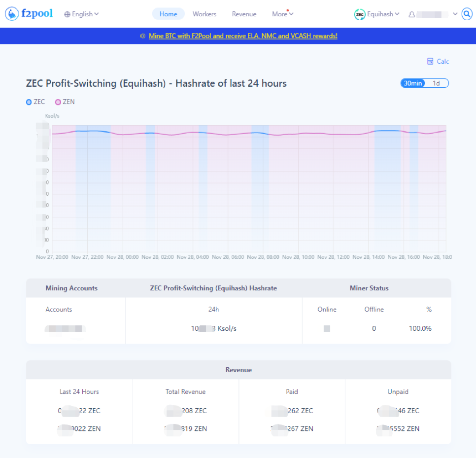Open the search magnifier icon
Viewport: 476px width, 458px height.
[467, 14]
